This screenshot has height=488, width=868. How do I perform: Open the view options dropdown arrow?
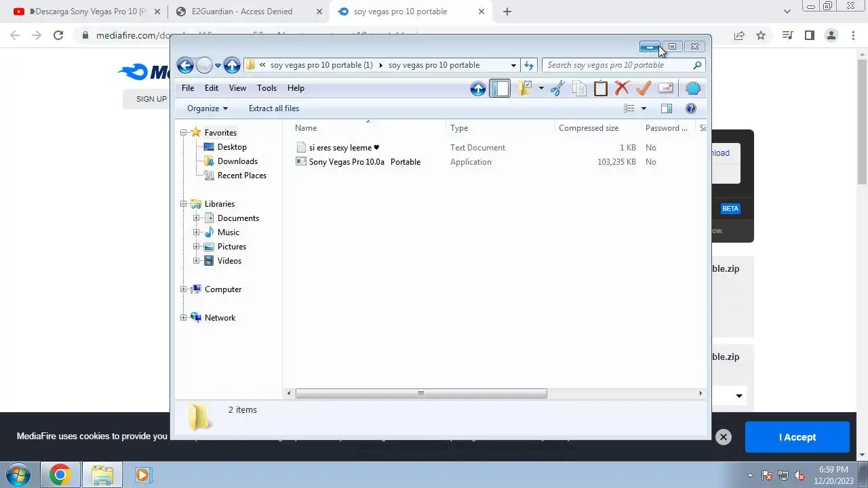tap(644, 108)
